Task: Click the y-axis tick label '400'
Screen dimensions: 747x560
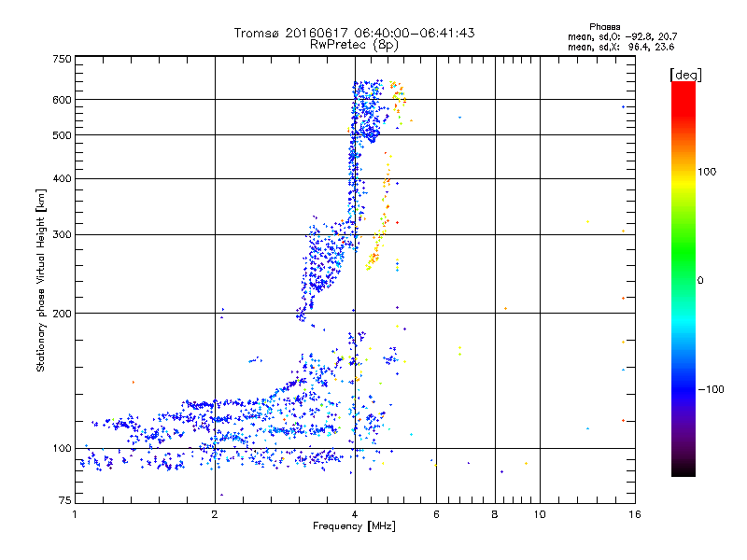Action: (62, 179)
